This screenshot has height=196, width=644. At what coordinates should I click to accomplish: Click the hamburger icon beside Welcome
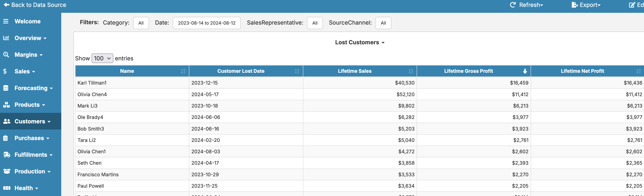coord(6,22)
